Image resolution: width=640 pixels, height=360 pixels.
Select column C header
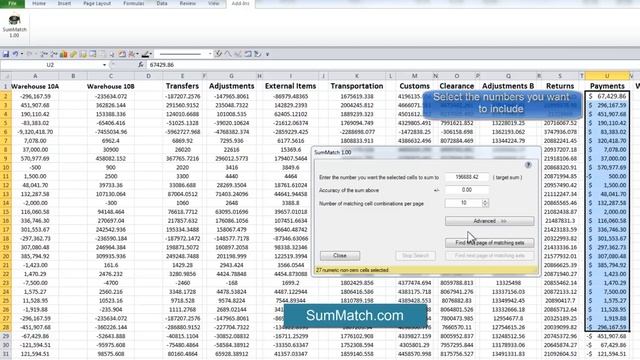[111, 76]
